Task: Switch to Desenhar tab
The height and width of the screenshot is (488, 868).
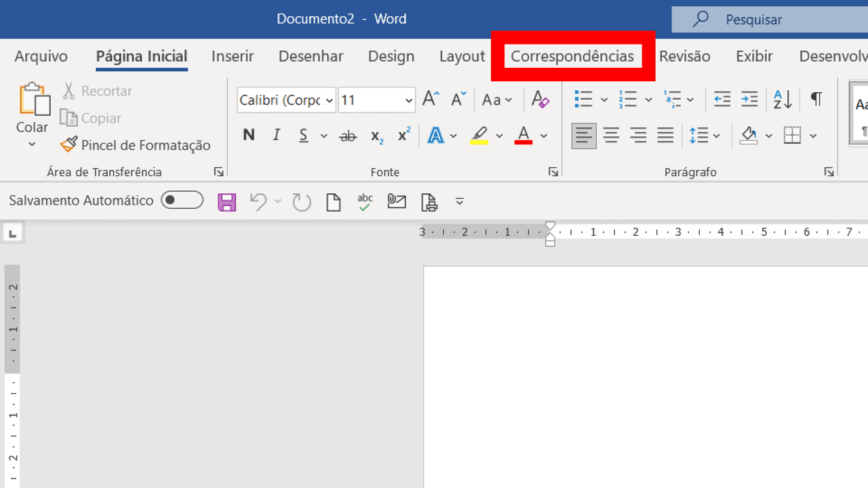Action: (x=311, y=56)
